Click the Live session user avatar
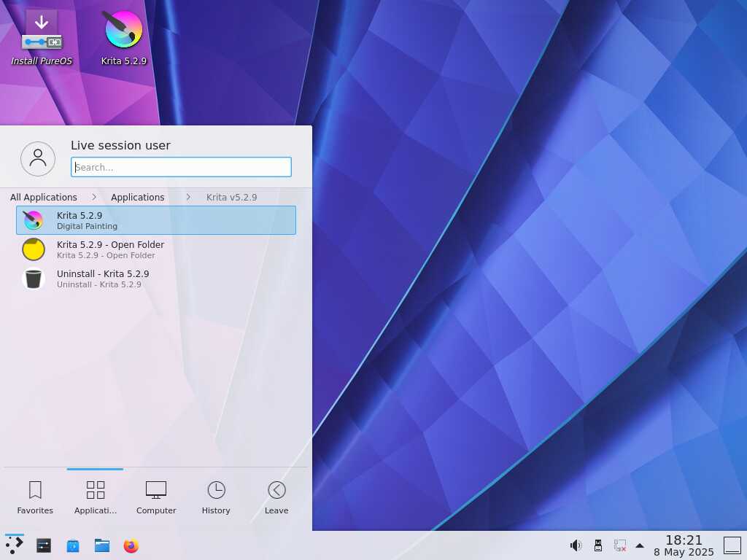747x560 pixels. pos(38,158)
